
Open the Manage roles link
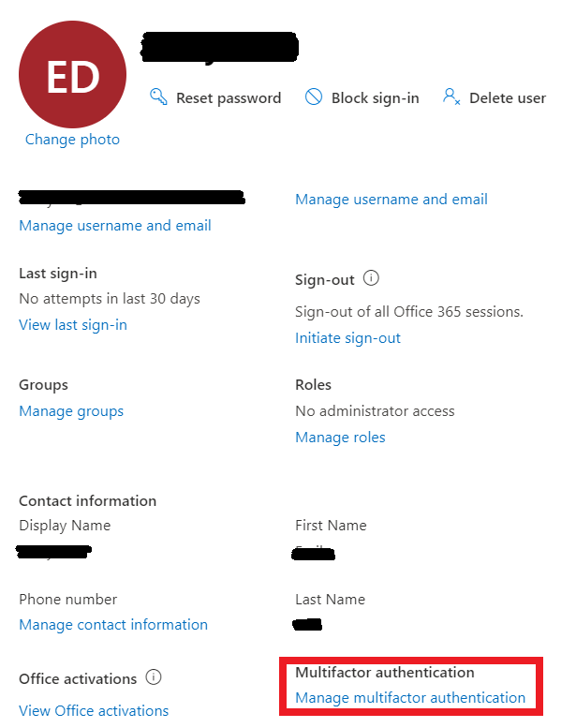click(340, 438)
